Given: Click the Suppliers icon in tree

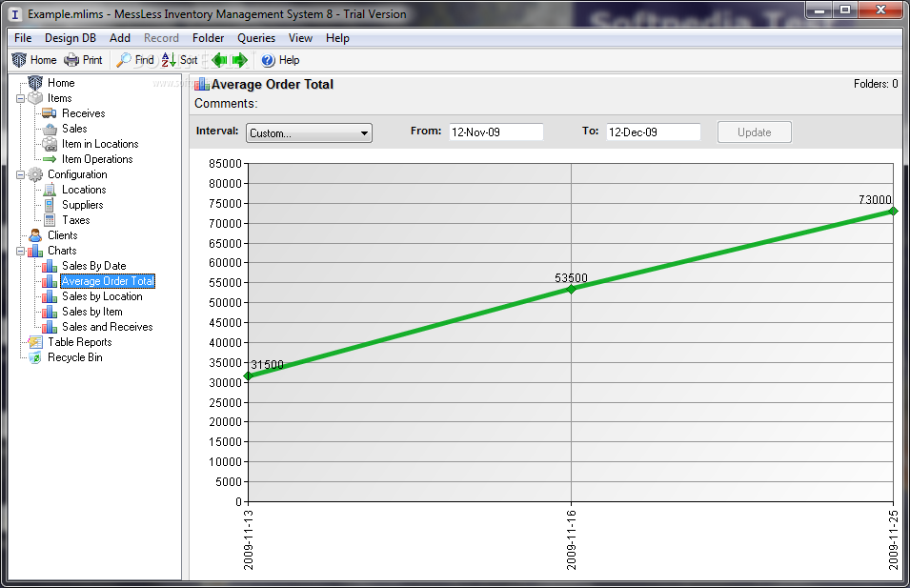Looking at the screenshot, I should click(x=50, y=205).
